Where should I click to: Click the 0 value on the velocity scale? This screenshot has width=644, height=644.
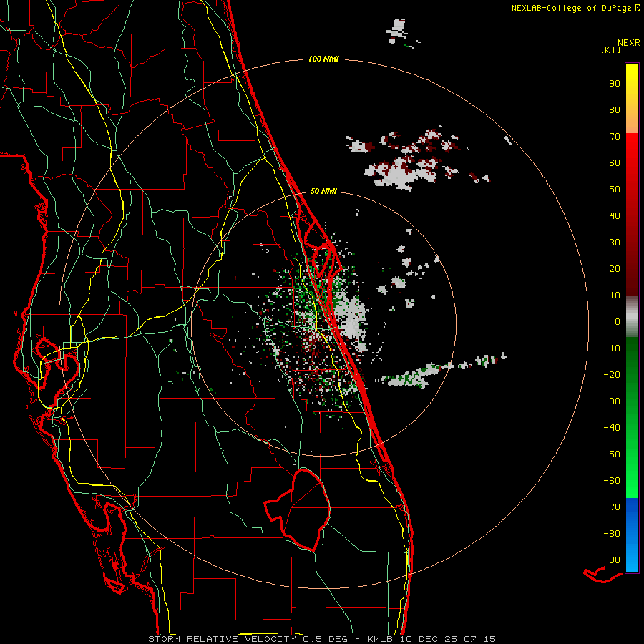click(x=618, y=322)
